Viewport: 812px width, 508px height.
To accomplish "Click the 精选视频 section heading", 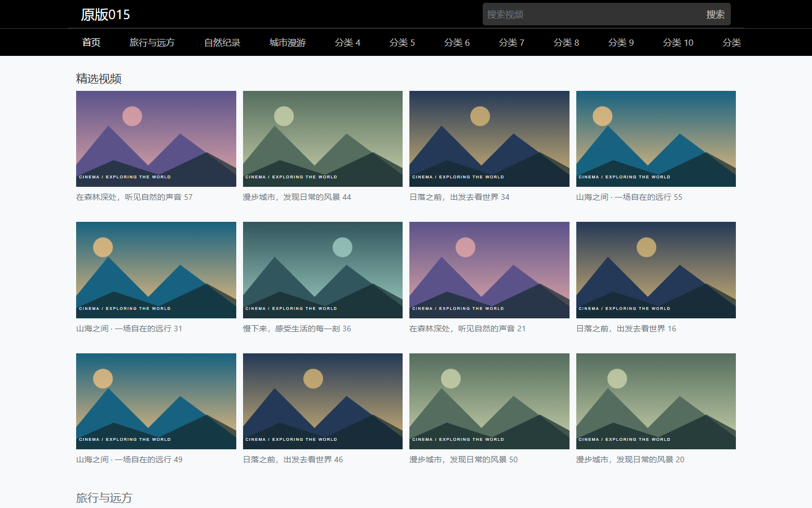I will click(99, 78).
